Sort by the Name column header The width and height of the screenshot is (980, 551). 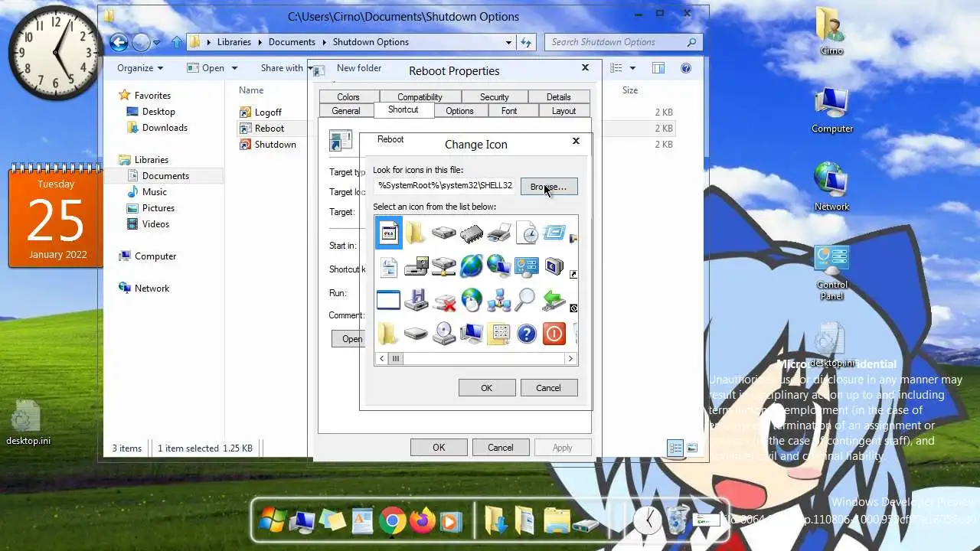coord(251,90)
